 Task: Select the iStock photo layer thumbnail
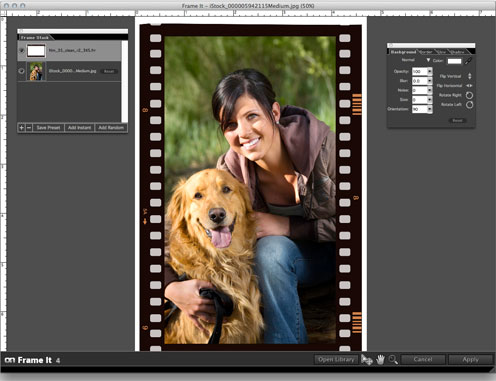point(36,71)
